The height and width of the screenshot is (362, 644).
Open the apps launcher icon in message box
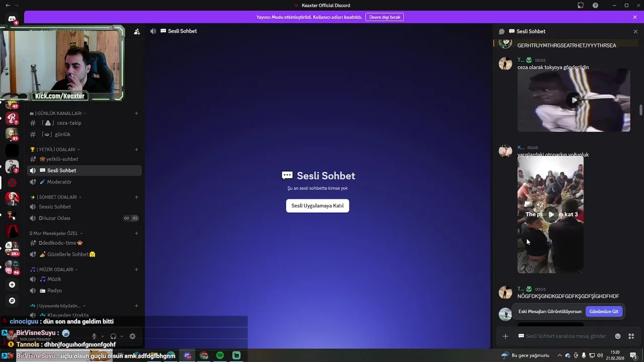point(631,336)
